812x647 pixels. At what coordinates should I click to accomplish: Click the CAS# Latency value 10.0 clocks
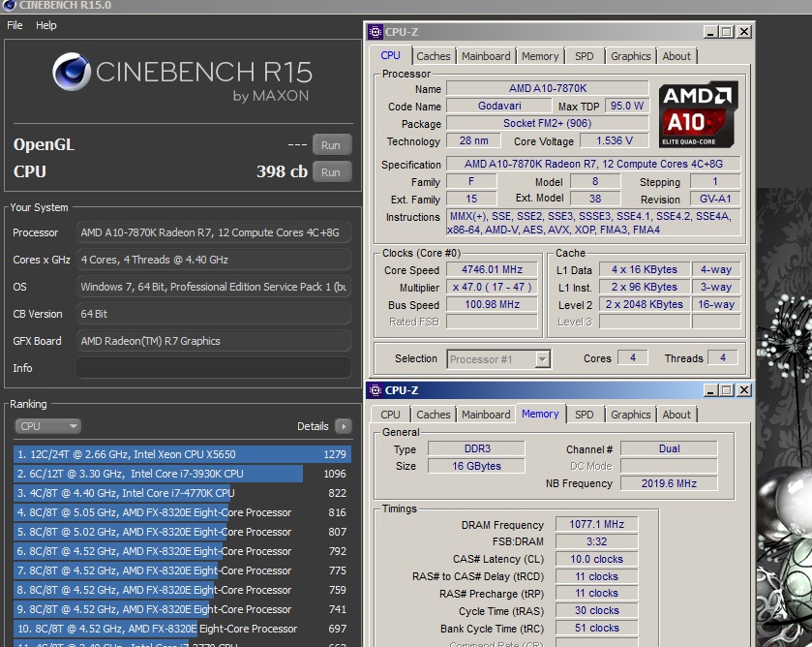click(596, 560)
